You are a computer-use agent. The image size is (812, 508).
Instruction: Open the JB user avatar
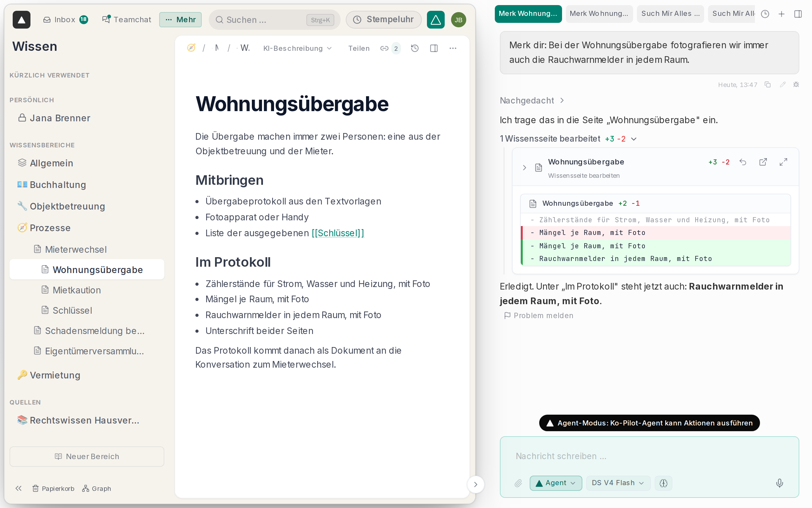458,20
